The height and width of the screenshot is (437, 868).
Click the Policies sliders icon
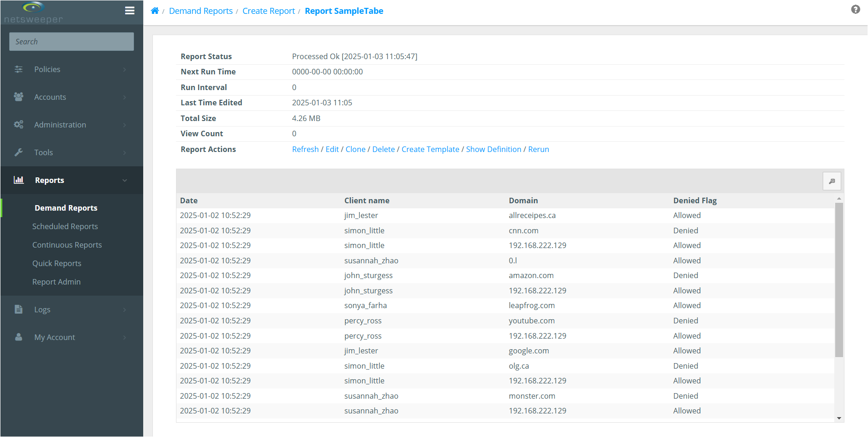pyautogui.click(x=18, y=69)
